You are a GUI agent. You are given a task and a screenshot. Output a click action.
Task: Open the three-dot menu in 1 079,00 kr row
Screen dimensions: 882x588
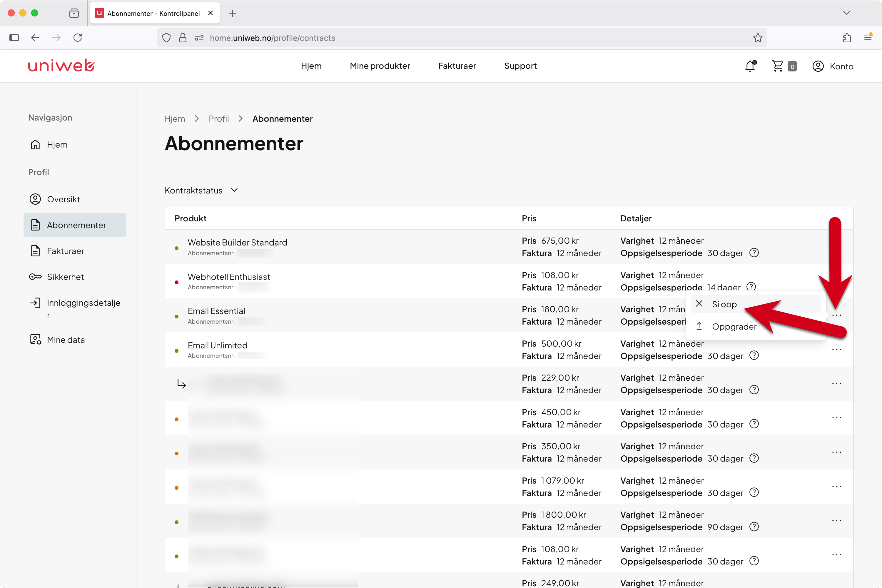(x=836, y=486)
